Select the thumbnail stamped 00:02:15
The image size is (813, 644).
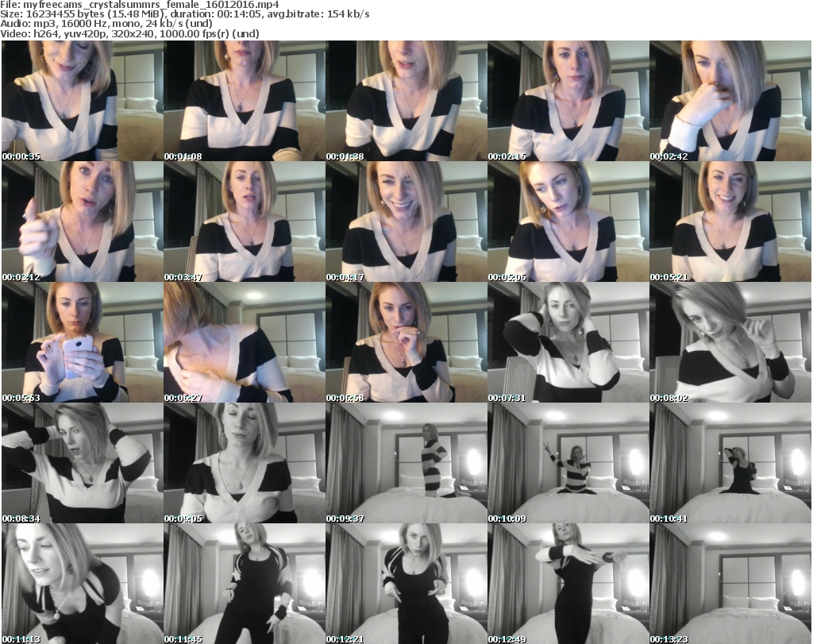pos(568,101)
